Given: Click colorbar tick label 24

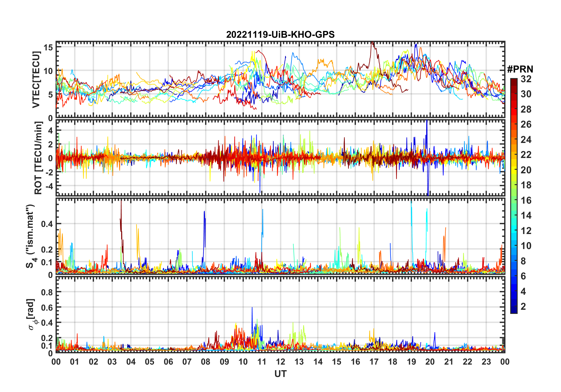Looking at the screenshot, I should coord(526,140).
